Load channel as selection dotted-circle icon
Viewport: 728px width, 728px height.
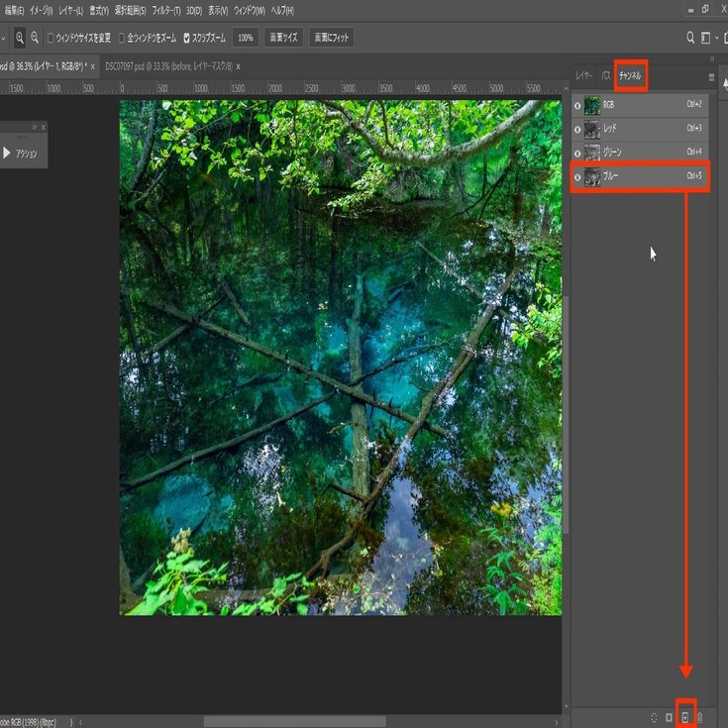(654, 718)
